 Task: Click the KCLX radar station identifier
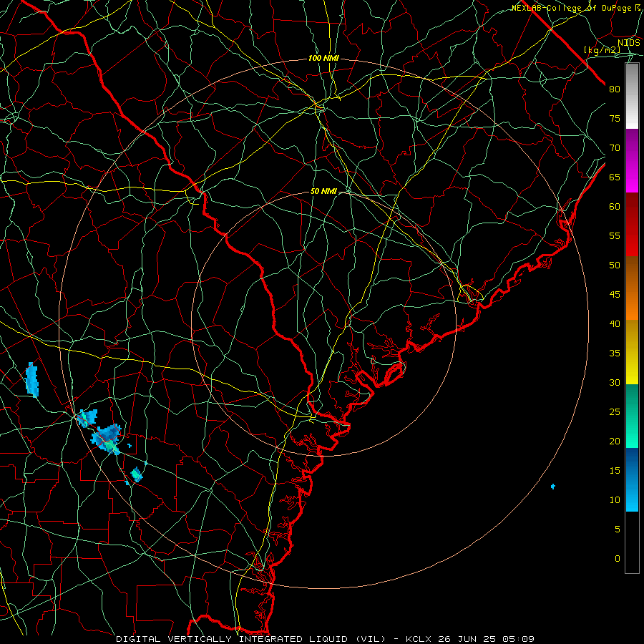click(419, 639)
